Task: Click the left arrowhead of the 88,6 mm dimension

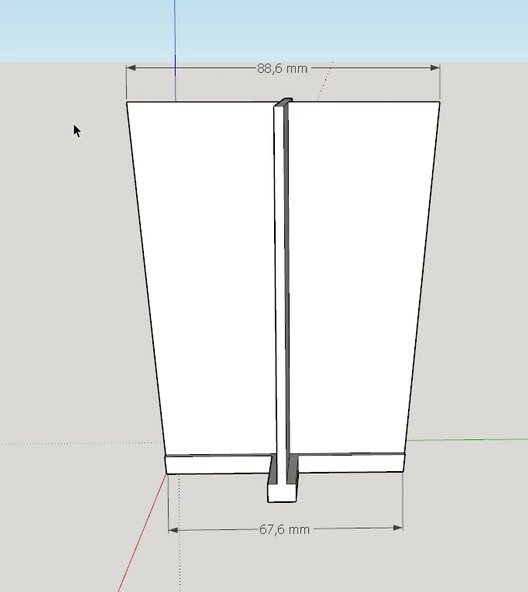Action: pyautogui.click(x=131, y=68)
